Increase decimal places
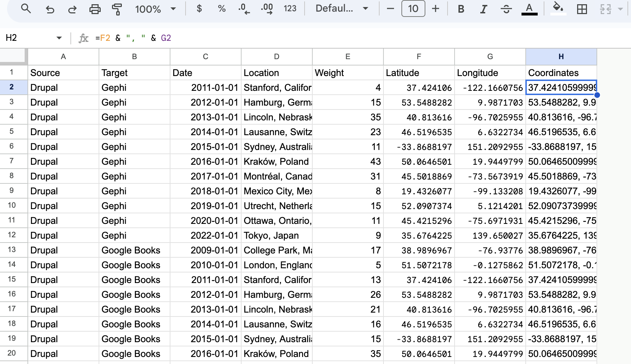 coord(267,9)
